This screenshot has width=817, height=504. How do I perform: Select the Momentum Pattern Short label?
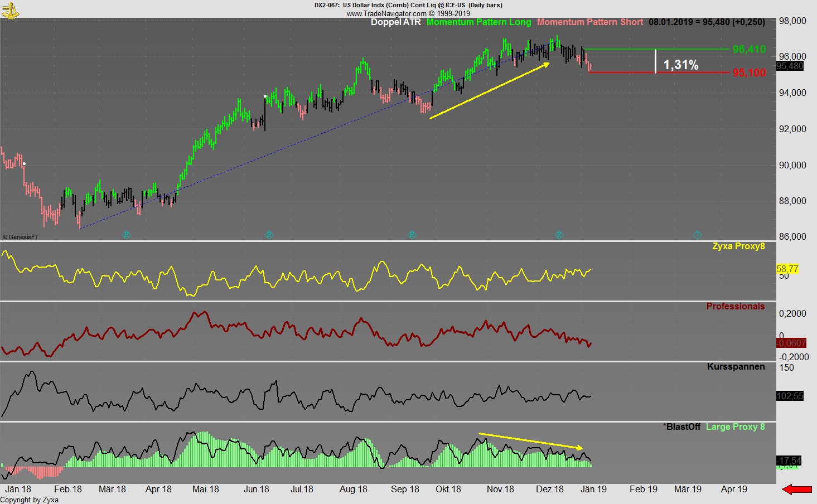(589, 22)
